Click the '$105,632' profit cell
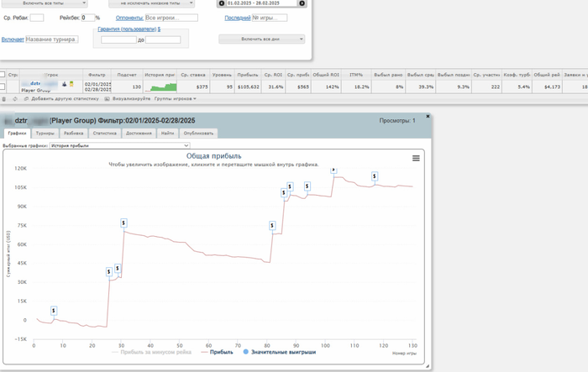588x372 pixels. pyautogui.click(x=248, y=87)
